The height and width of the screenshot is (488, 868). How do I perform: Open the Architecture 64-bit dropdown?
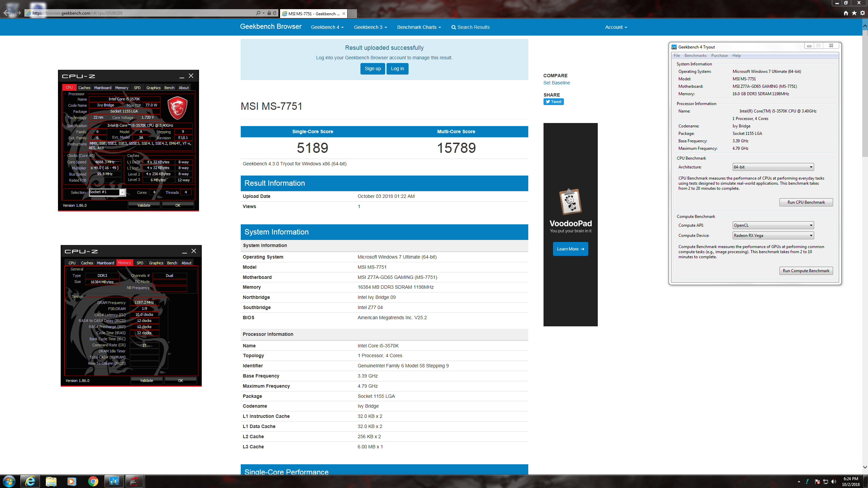773,167
